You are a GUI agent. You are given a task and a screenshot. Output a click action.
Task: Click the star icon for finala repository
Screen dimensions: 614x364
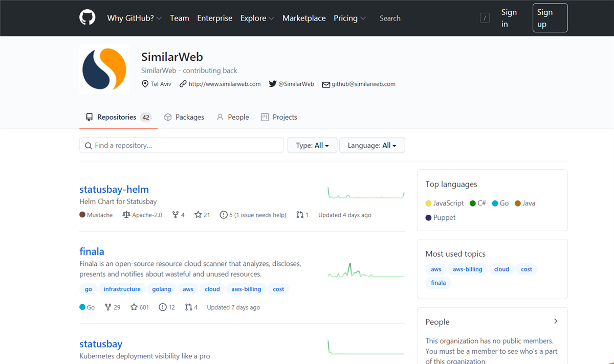[134, 307]
